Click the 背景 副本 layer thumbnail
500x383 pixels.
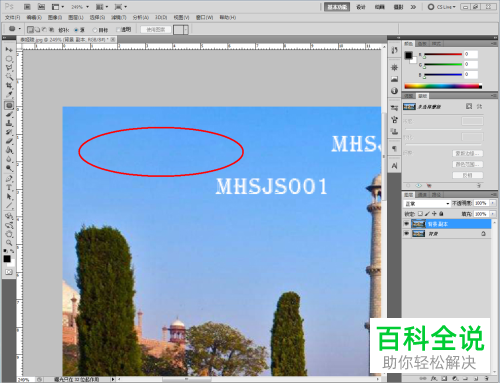(x=418, y=224)
